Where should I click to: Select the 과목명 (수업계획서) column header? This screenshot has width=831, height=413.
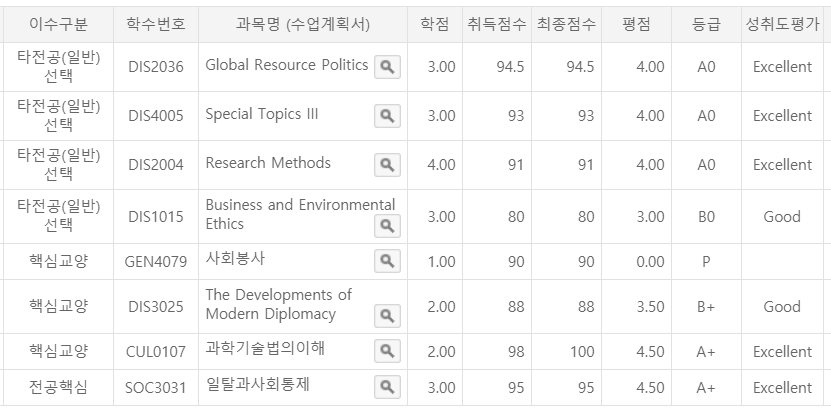click(x=303, y=24)
